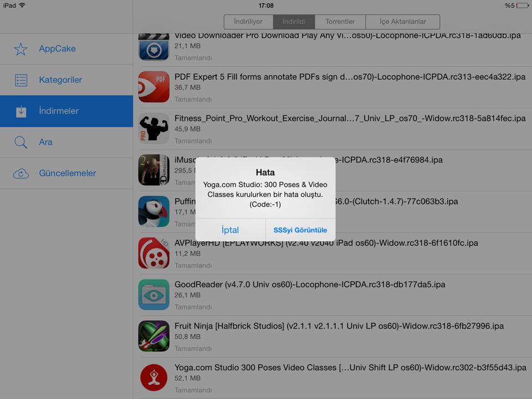
Task: Tap SSSyi Görüntüle in the dialog
Action: (300, 230)
